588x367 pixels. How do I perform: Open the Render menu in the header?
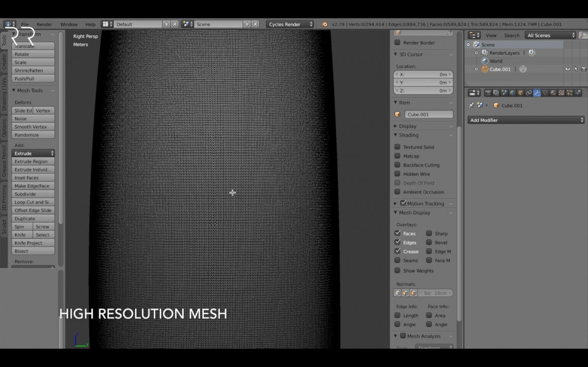click(x=44, y=24)
